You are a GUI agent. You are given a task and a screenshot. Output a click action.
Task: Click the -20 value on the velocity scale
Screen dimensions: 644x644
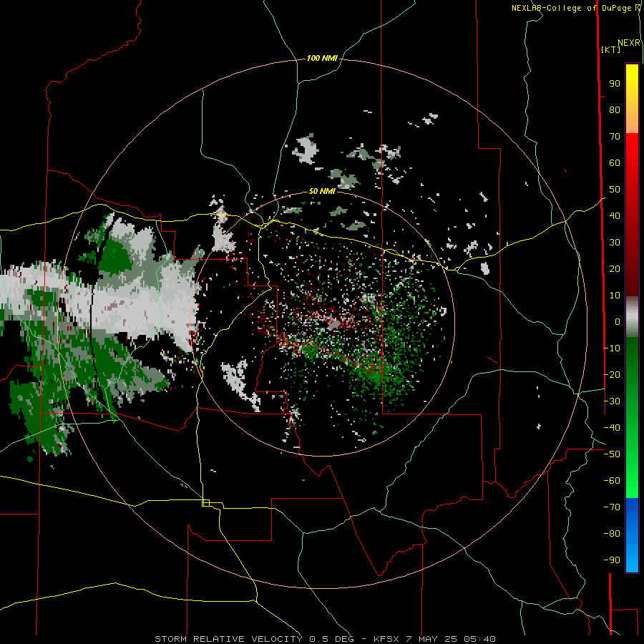tap(612, 375)
